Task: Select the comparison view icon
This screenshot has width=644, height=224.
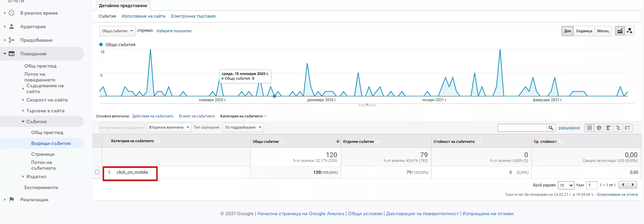Action: [618, 128]
